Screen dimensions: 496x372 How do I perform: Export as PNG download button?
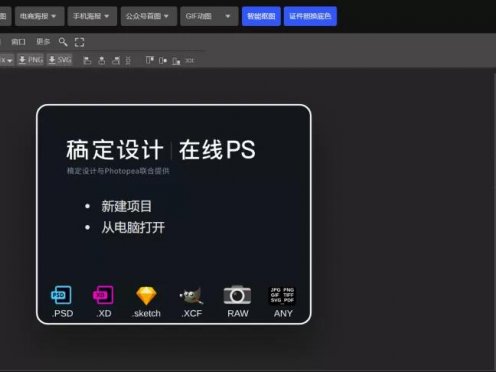(31, 60)
